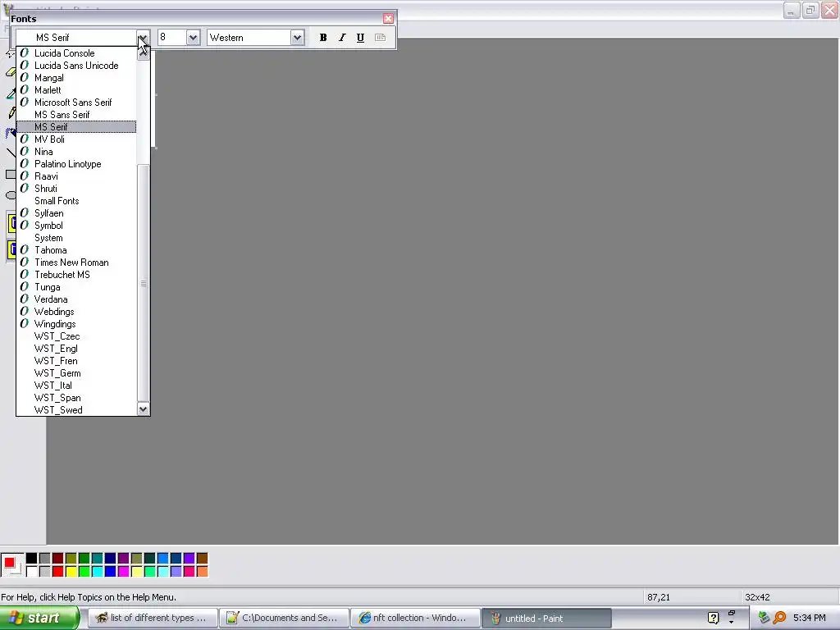
Task: Select the Eraser tool in Paint toolbox
Action: coord(11,72)
